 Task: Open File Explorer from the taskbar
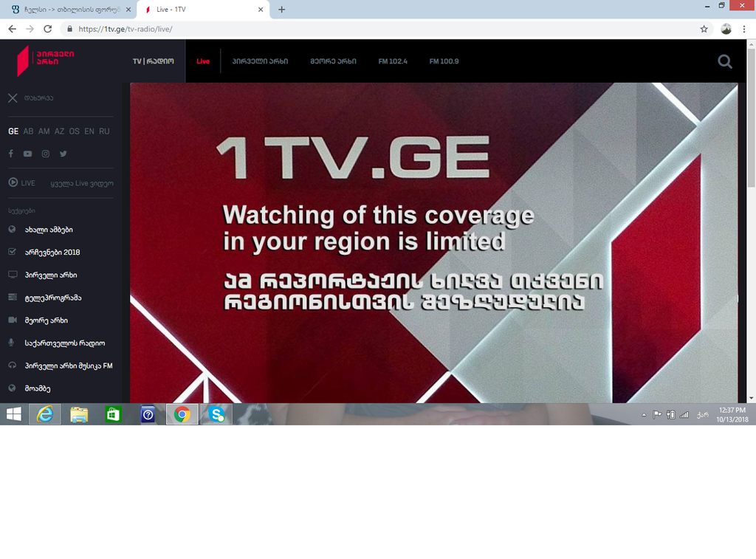79,414
